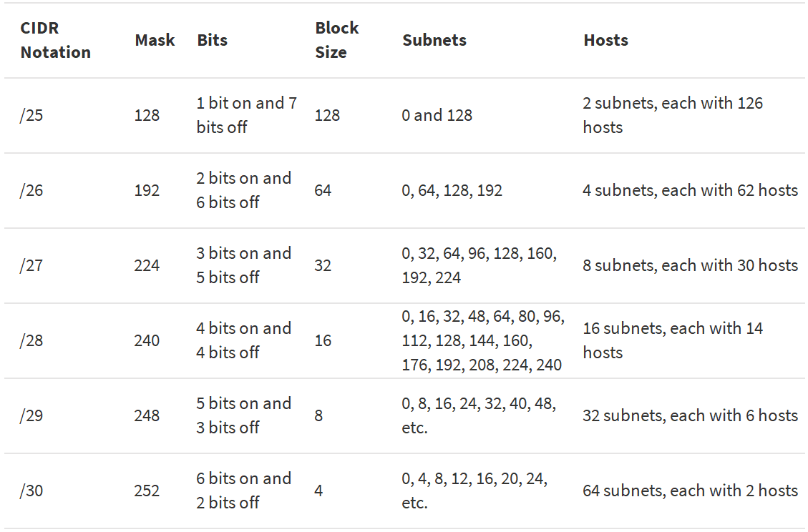
Task: Click the Hosts column header
Action: (x=605, y=40)
